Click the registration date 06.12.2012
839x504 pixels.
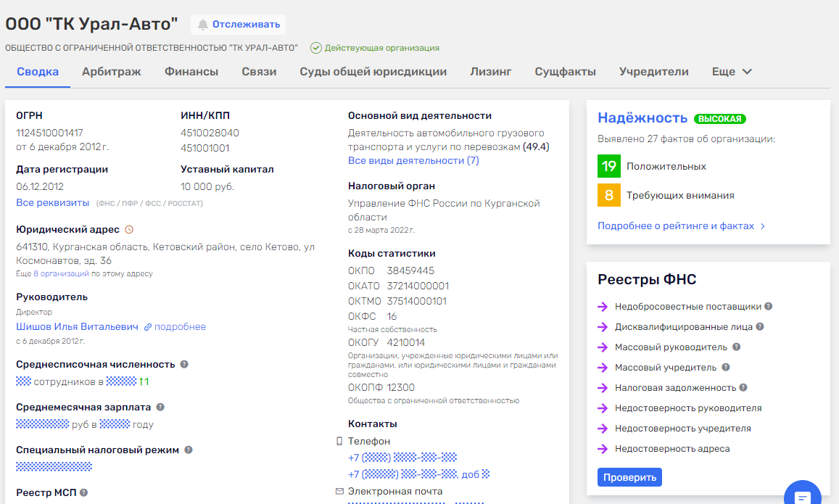pyautogui.click(x=40, y=186)
